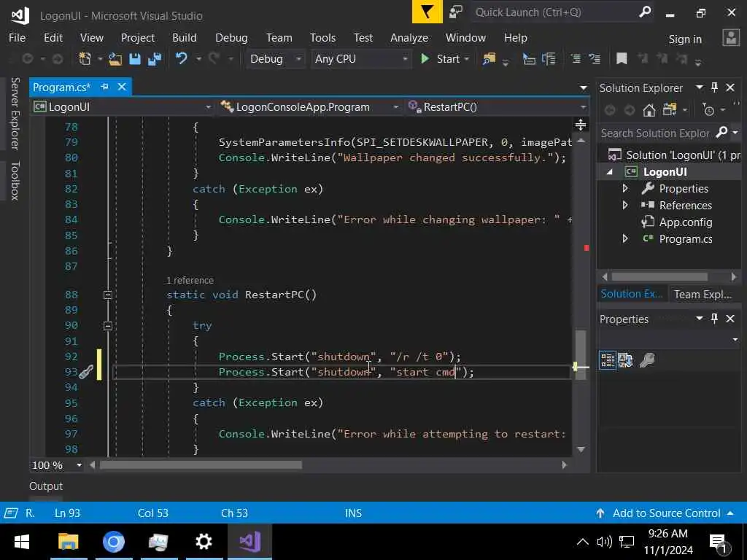Switch to the Team Explorer tab
This screenshot has width=747, height=560.
pyautogui.click(x=703, y=295)
